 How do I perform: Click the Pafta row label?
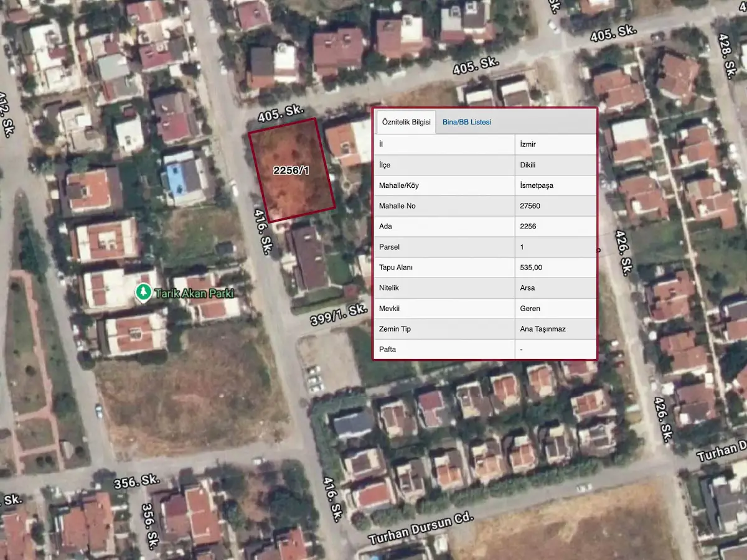click(x=387, y=350)
